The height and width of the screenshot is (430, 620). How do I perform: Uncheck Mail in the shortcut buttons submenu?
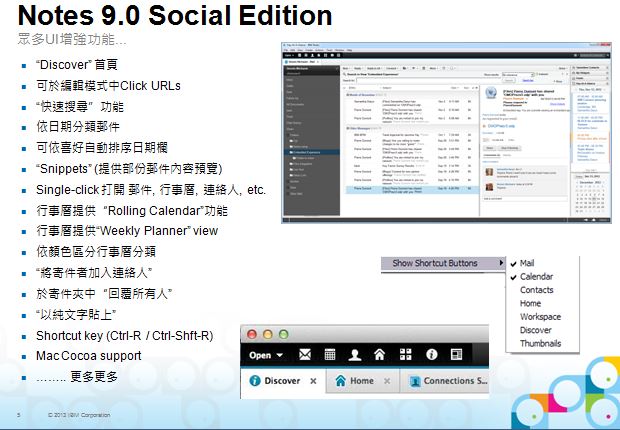[x=527, y=263]
